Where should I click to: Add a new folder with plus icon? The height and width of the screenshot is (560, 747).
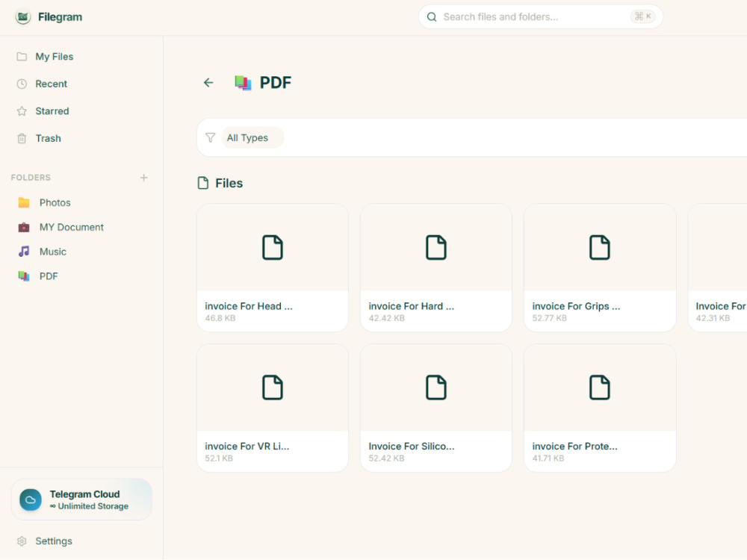(x=144, y=178)
